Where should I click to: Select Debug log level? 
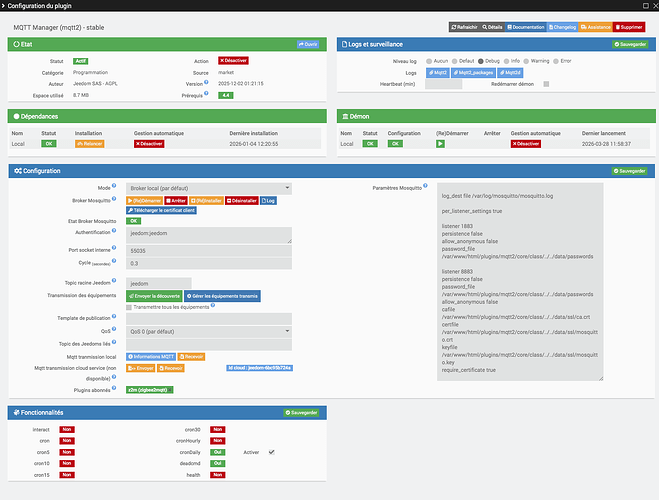[480, 61]
